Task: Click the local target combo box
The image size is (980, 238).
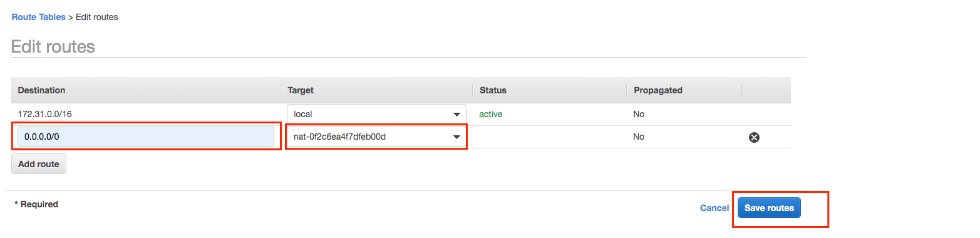Action: [376, 114]
